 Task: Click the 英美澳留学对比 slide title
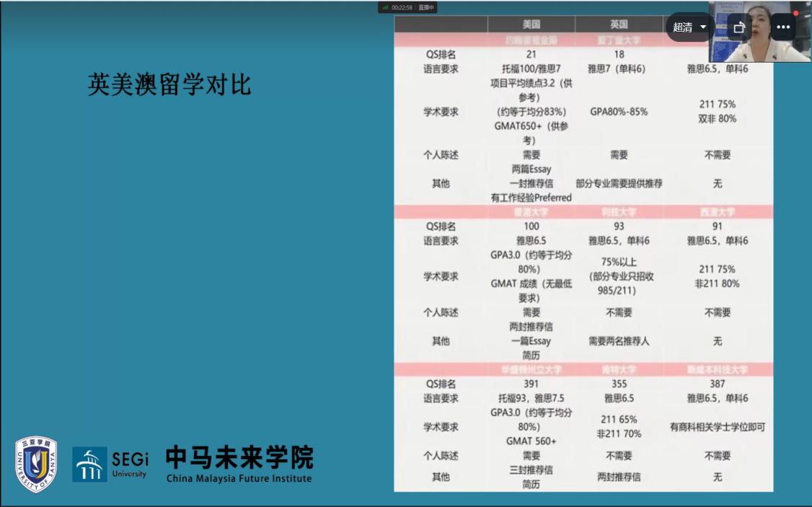169,85
